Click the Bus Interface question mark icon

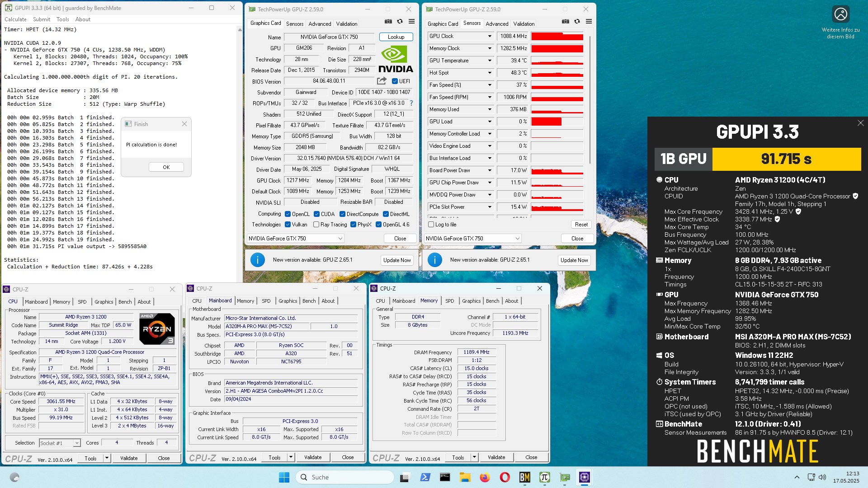tap(411, 103)
